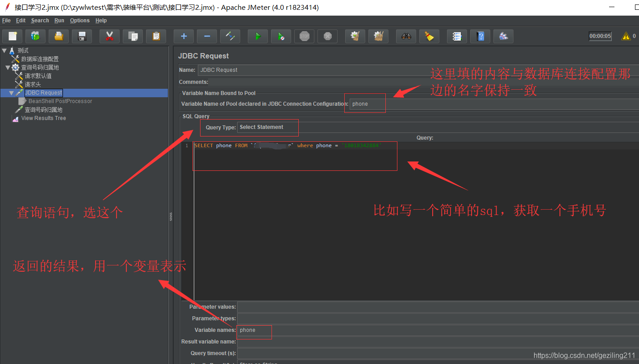Open the Options menu
This screenshot has width=639, height=364.
(79, 21)
